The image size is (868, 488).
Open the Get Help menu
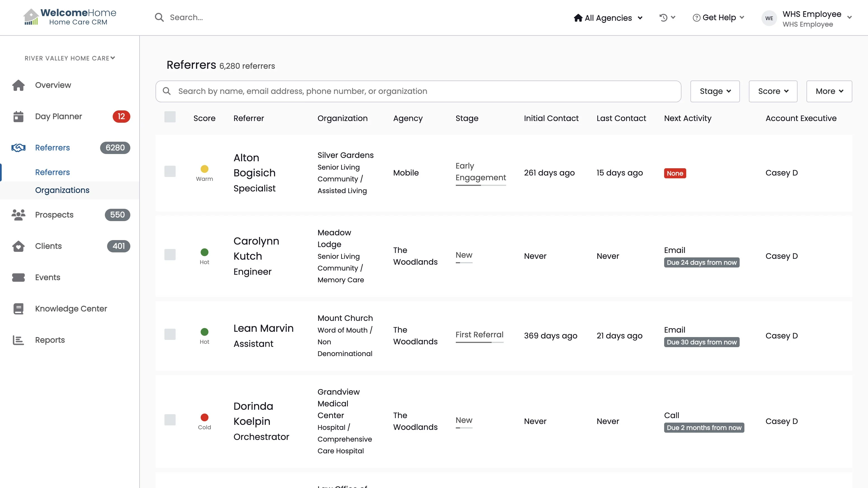click(718, 18)
